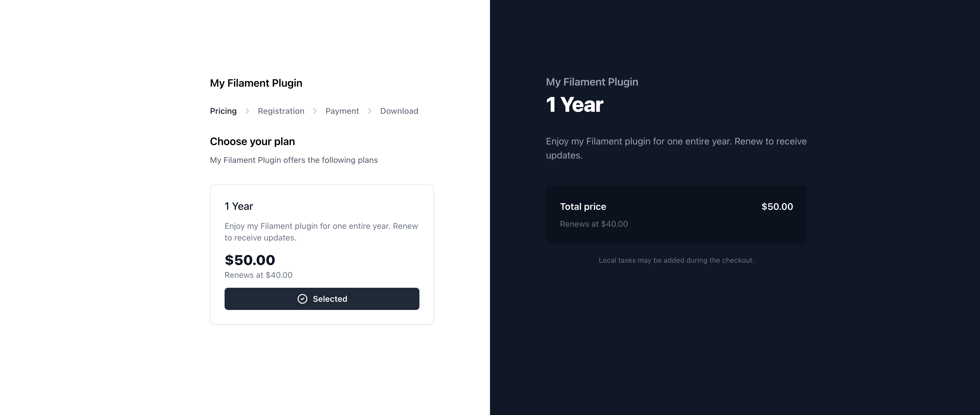Click the Selected plan button

322,299
